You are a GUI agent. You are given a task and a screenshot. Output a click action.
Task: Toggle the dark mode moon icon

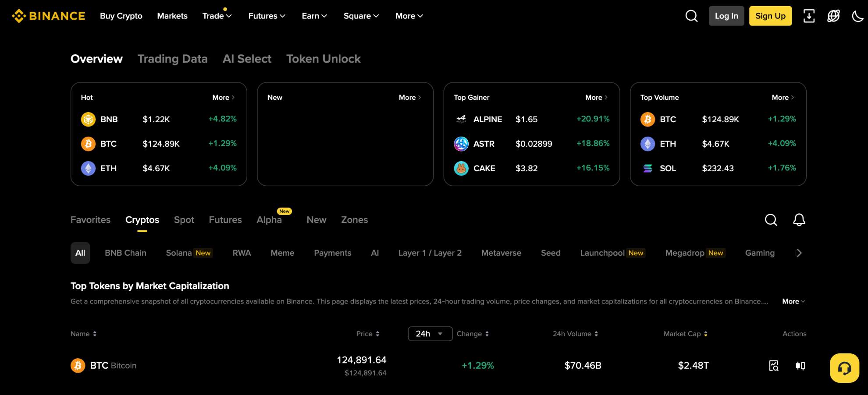857,16
